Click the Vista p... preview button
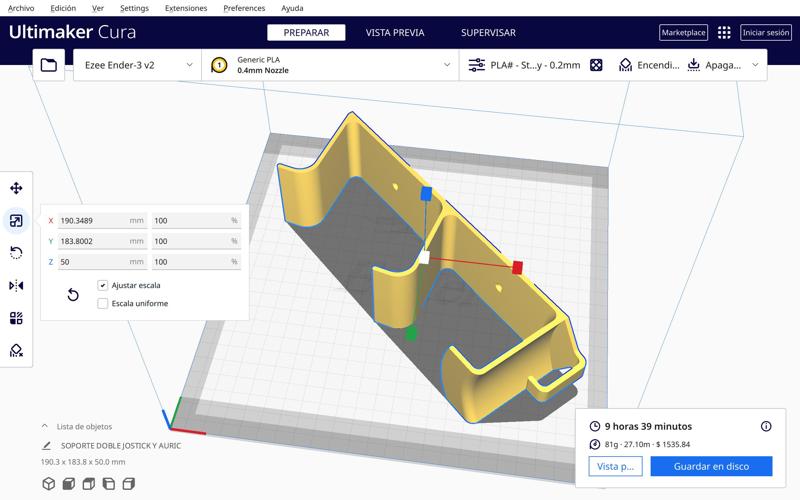 [x=615, y=466]
